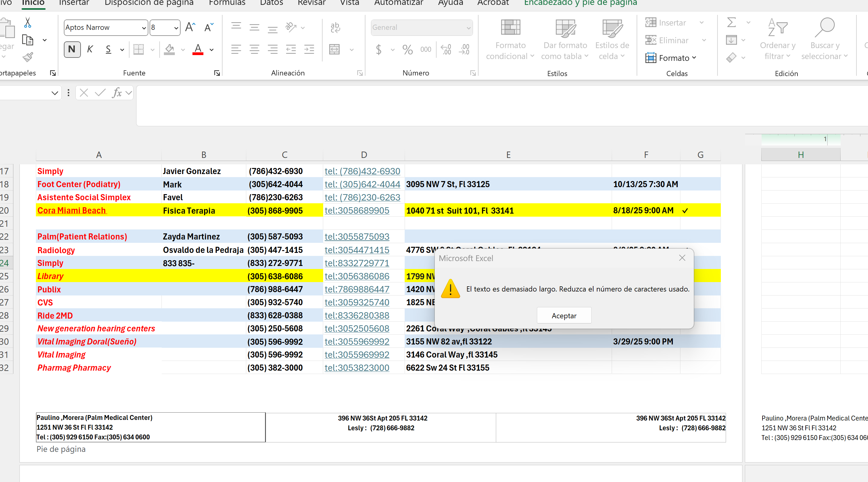Open the tel:3055875093 hyperlink
Screen dimensions: 868x482
tap(357, 236)
